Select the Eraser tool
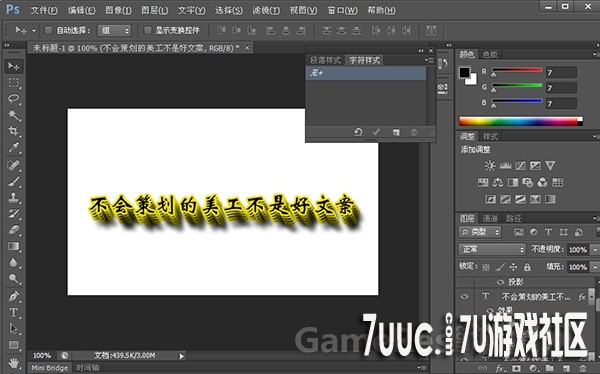The image size is (600, 374). [14, 230]
